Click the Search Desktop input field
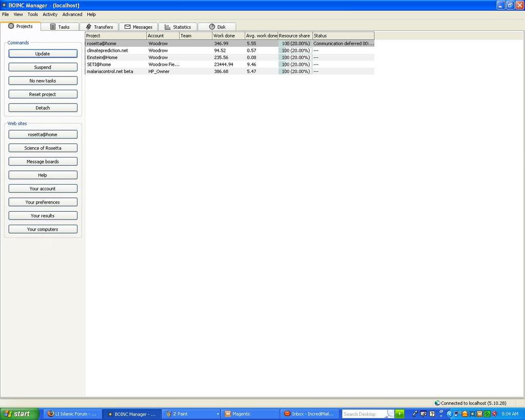Screen dimensions: 525x420 click(x=365, y=414)
